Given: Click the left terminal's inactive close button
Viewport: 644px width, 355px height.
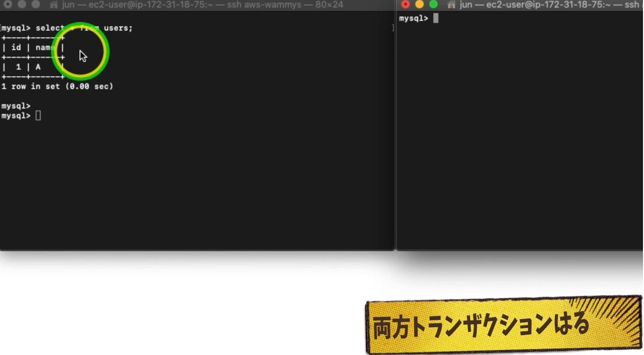Looking at the screenshot, I should (8, 5).
